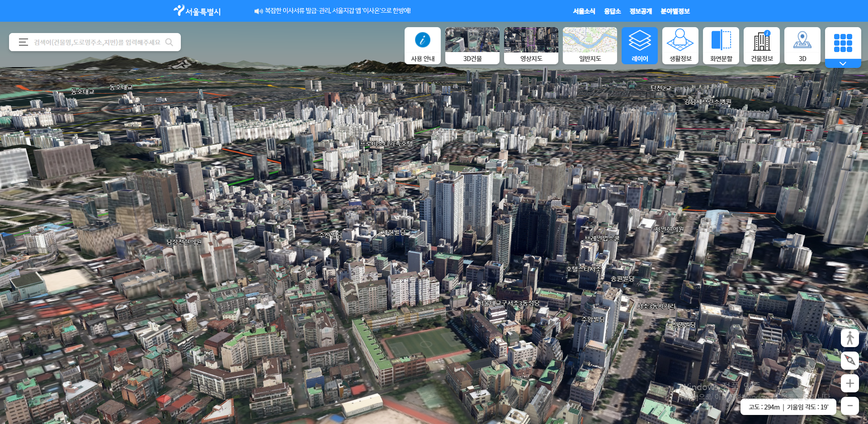Screen dimensions: 868x424
Task: Click the 고도 294m altitude readout
Action: point(764,407)
